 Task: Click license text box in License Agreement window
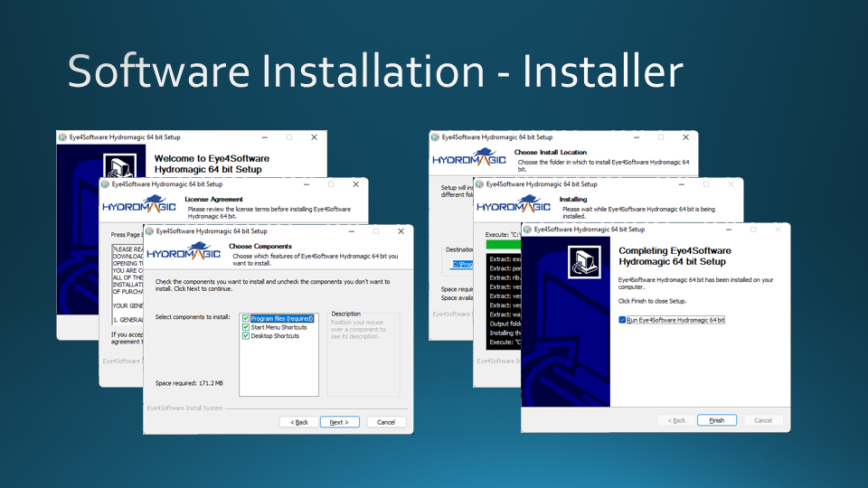(127, 285)
